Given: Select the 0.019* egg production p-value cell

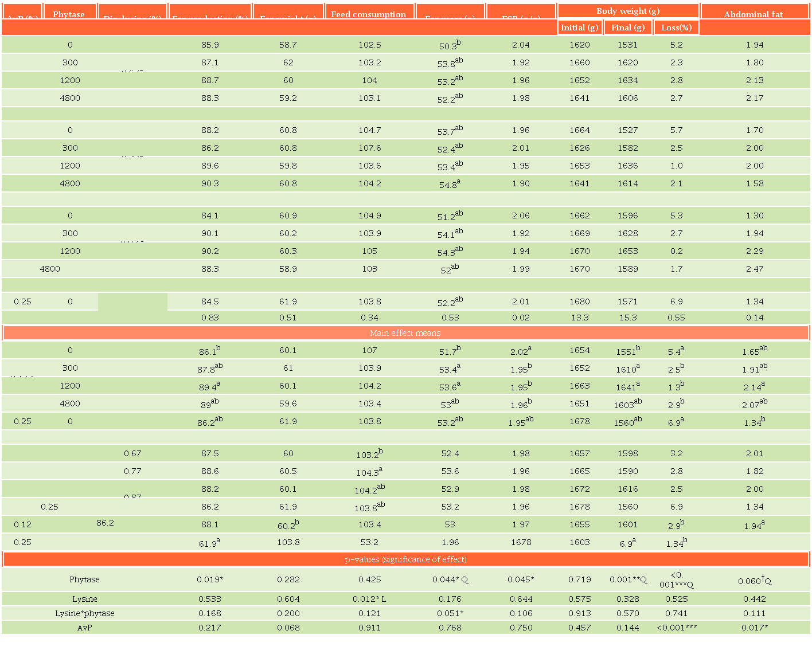Looking at the screenshot, I should coord(210,579).
